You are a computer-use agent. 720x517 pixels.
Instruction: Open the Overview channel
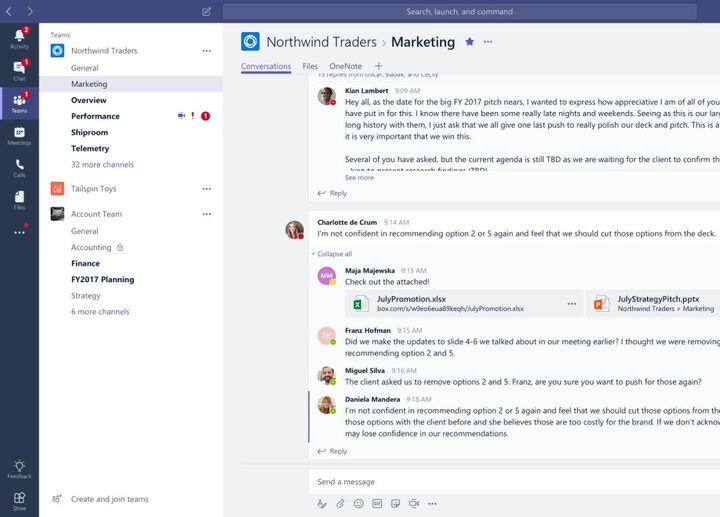pos(89,100)
